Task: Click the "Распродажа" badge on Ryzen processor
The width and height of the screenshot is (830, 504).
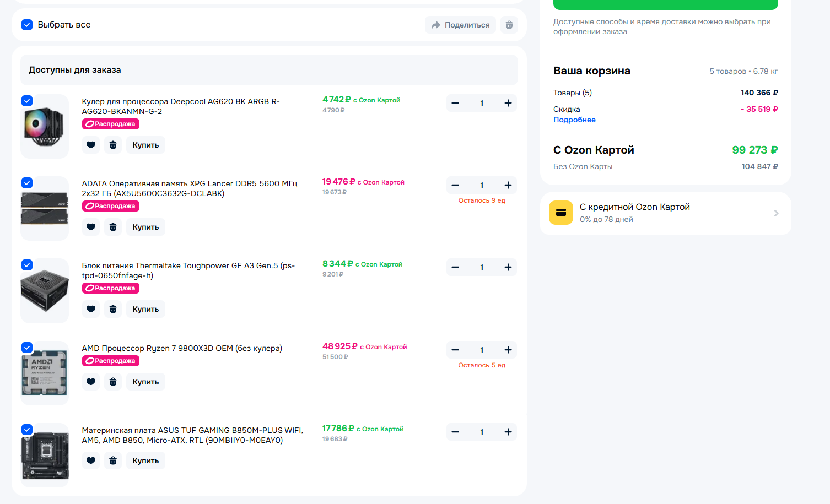Action: pos(111,361)
